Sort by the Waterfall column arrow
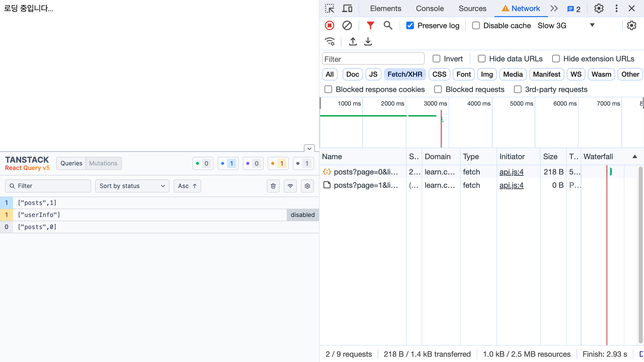 pyautogui.click(x=635, y=157)
